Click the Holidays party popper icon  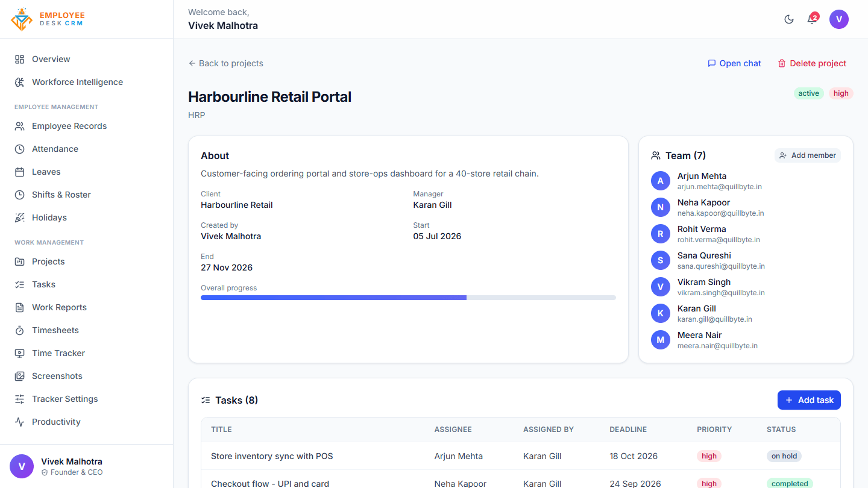pyautogui.click(x=20, y=217)
